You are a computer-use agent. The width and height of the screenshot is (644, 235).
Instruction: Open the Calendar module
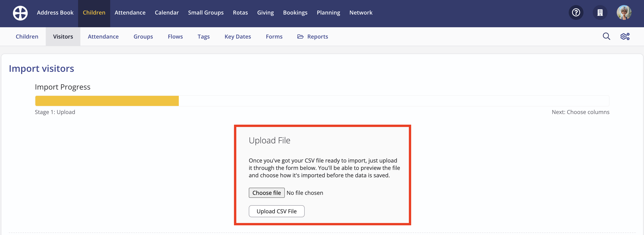coord(167,12)
